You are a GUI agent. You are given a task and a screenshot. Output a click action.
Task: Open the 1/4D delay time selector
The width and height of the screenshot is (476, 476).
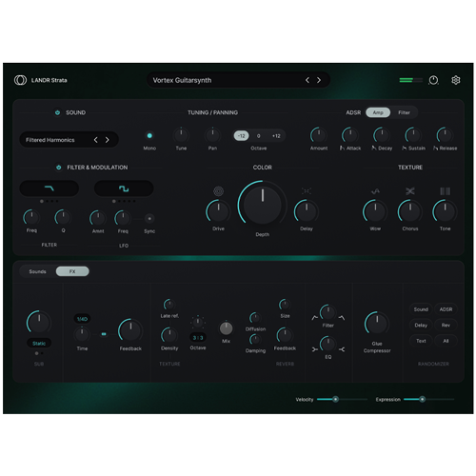pos(82,319)
